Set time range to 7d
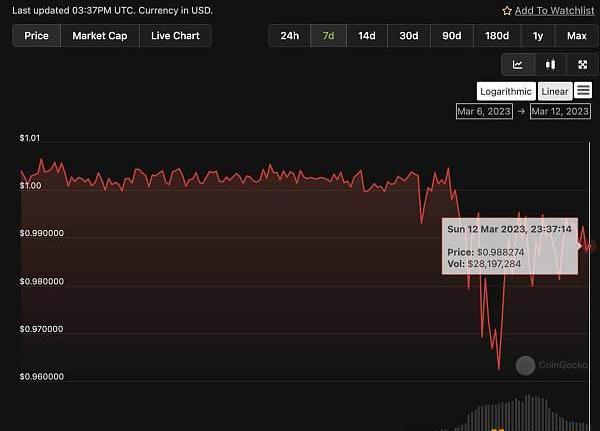This screenshot has width=600, height=431. click(328, 36)
